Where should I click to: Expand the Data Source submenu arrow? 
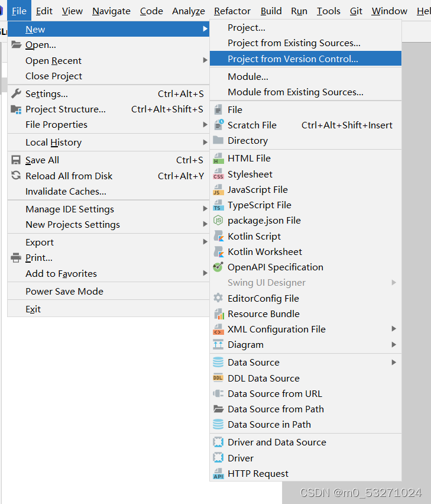click(x=393, y=362)
